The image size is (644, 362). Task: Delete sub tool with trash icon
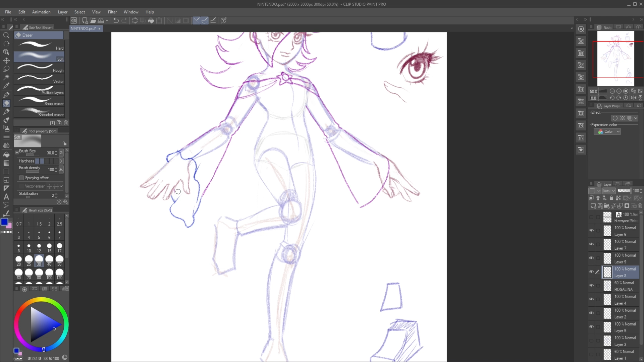(66, 123)
